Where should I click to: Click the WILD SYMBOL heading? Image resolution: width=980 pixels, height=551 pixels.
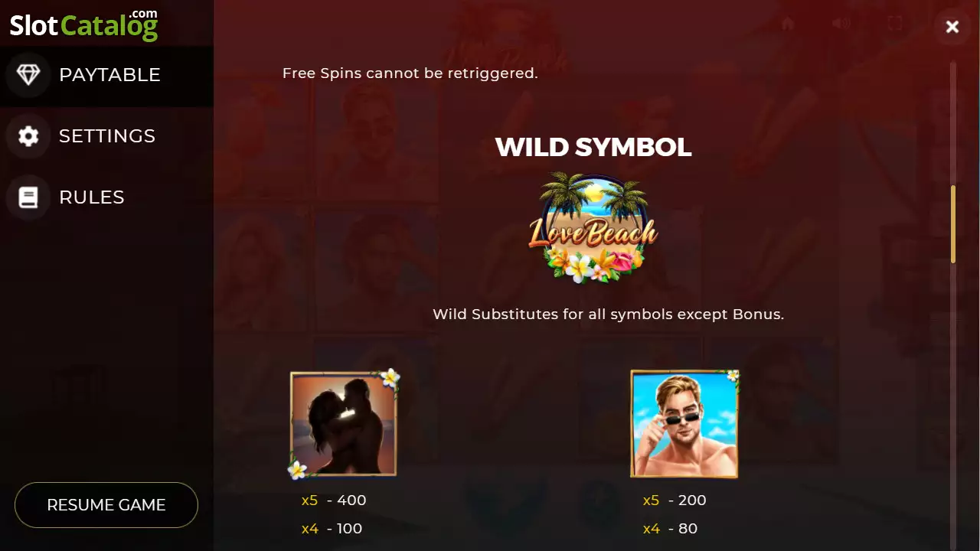click(593, 147)
